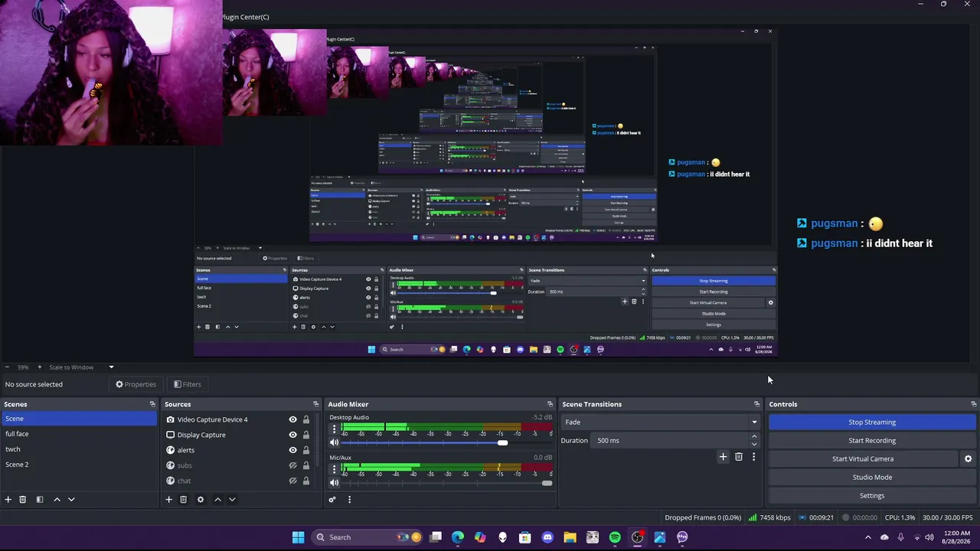Viewport: 980px width, 551px height.
Task: Select the 'Scene 2' scene
Action: click(x=78, y=465)
